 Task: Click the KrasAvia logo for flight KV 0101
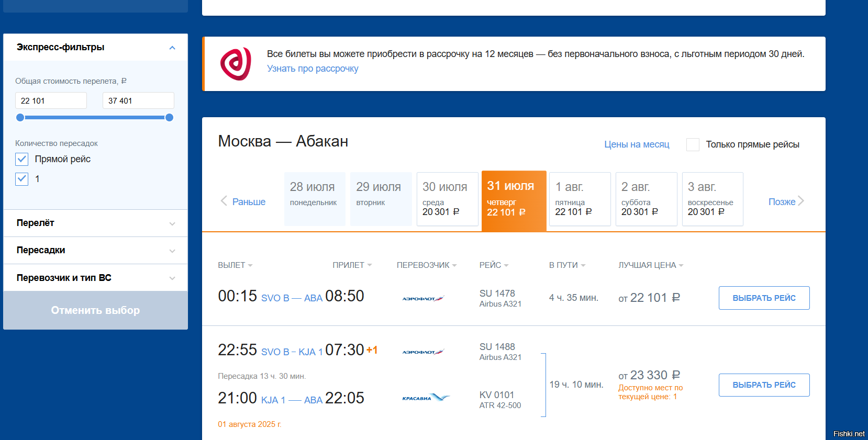coord(426,398)
